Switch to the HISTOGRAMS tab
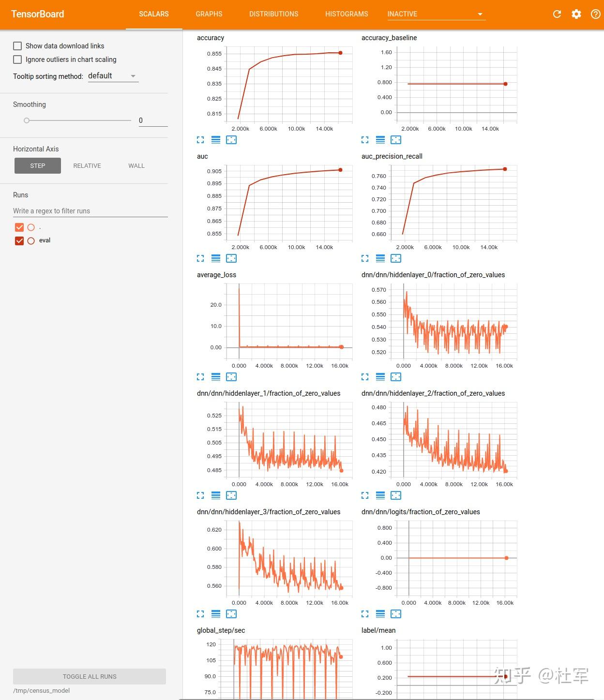Screen dimensions: 604x700 (x=347, y=14)
